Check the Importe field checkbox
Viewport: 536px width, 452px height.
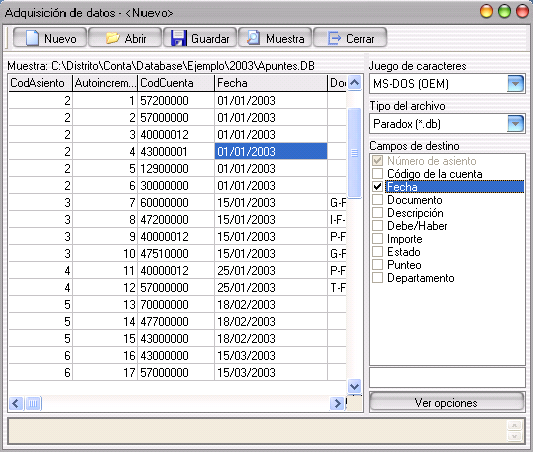pyautogui.click(x=377, y=239)
